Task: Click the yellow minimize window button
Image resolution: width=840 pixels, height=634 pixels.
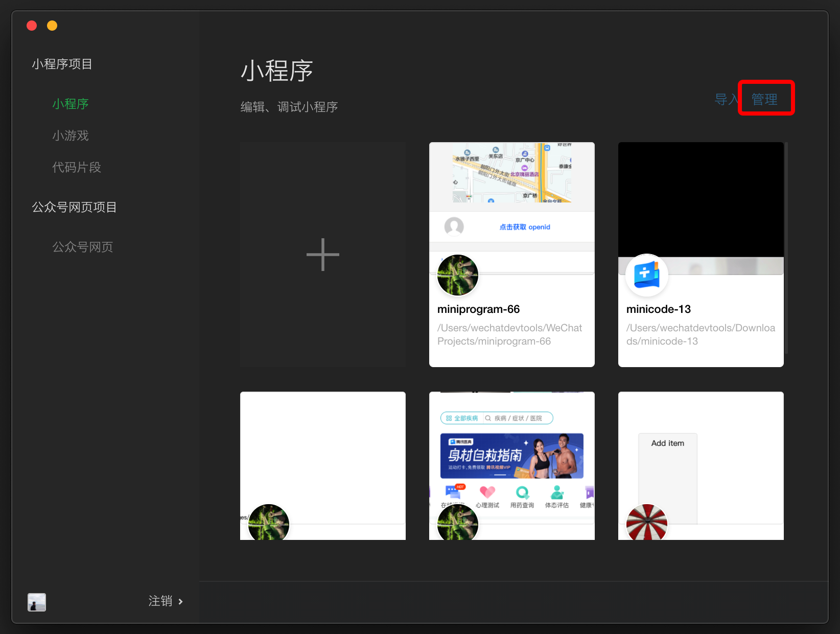Action: pyautogui.click(x=52, y=26)
